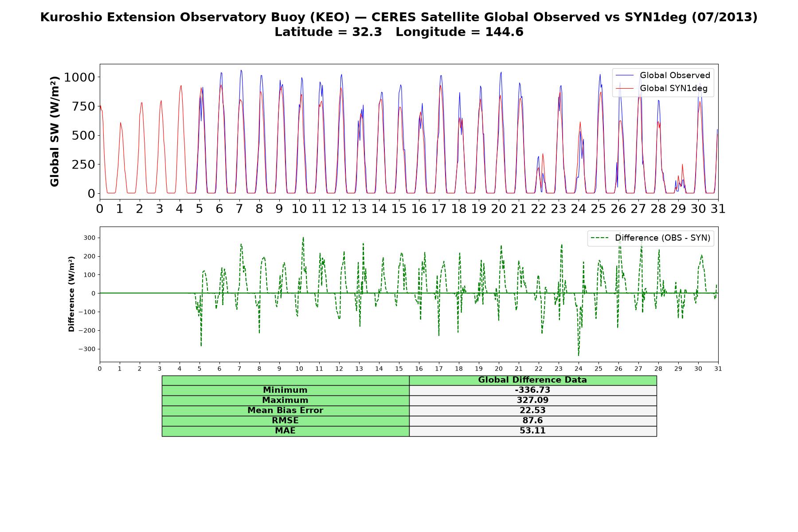This screenshot has width=798, height=532.
Task: Select the Maximum value 327.09 cell
Action: [532, 400]
